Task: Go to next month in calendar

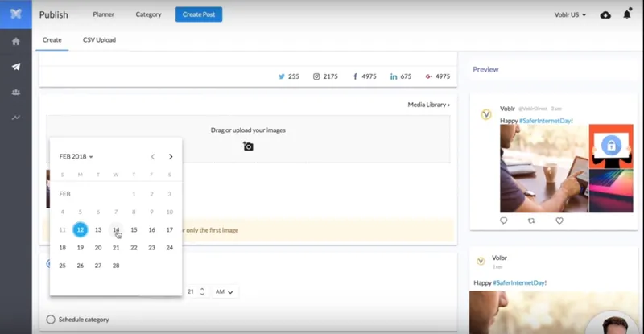Action: click(x=171, y=156)
